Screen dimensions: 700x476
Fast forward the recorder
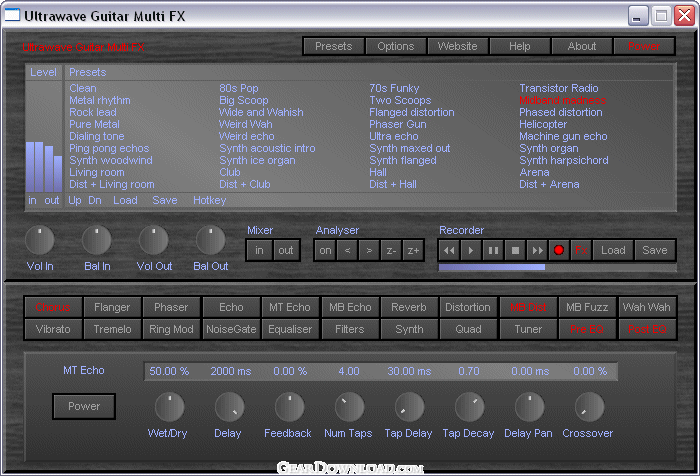click(x=537, y=251)
